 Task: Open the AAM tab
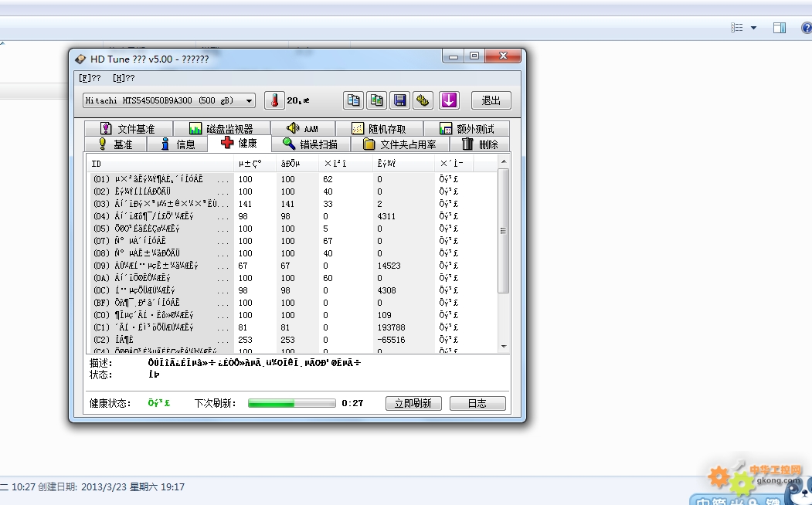[x=303, y=128]
